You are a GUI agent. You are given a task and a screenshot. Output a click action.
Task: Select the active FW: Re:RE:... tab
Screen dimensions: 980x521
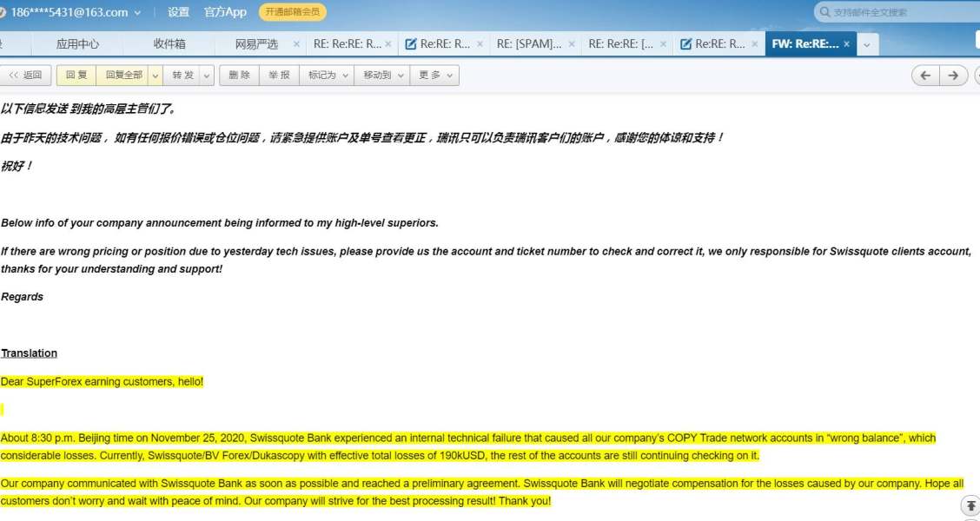pyautogui.click(x=805, y=43)
